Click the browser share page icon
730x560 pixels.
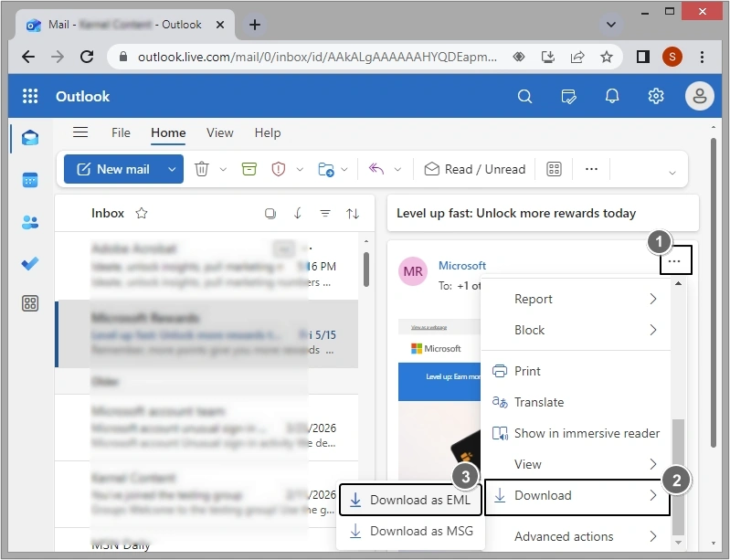click(x=577, y=57)
